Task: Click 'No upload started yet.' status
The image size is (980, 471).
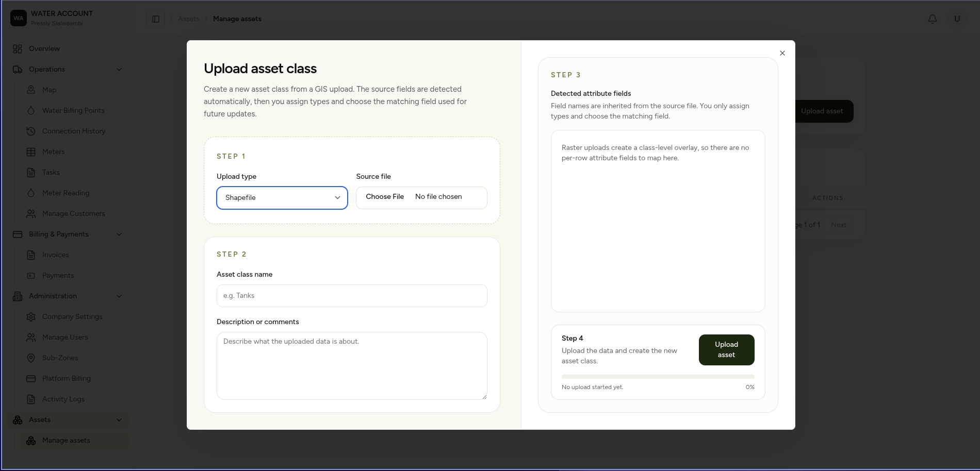Action: 592,387
